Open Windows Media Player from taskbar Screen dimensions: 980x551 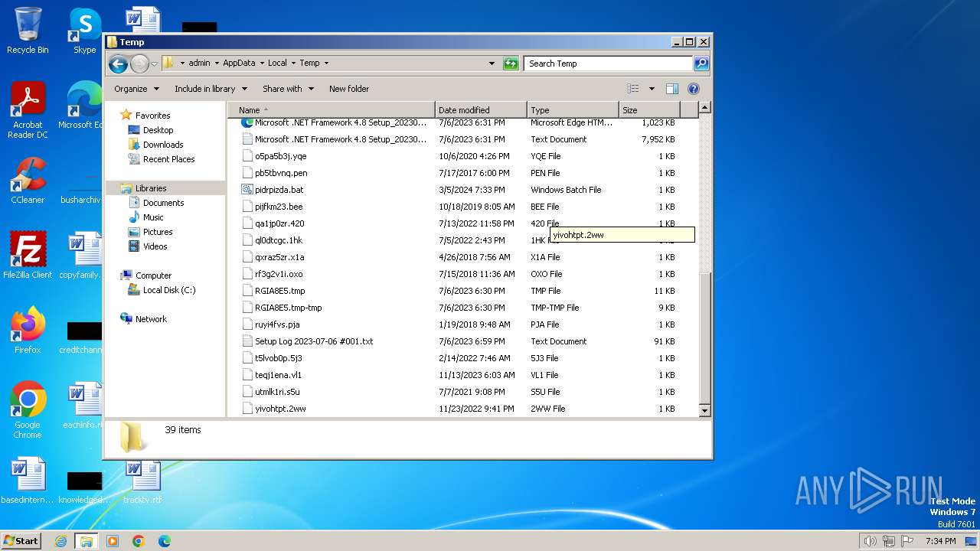[x=113, y=541]
